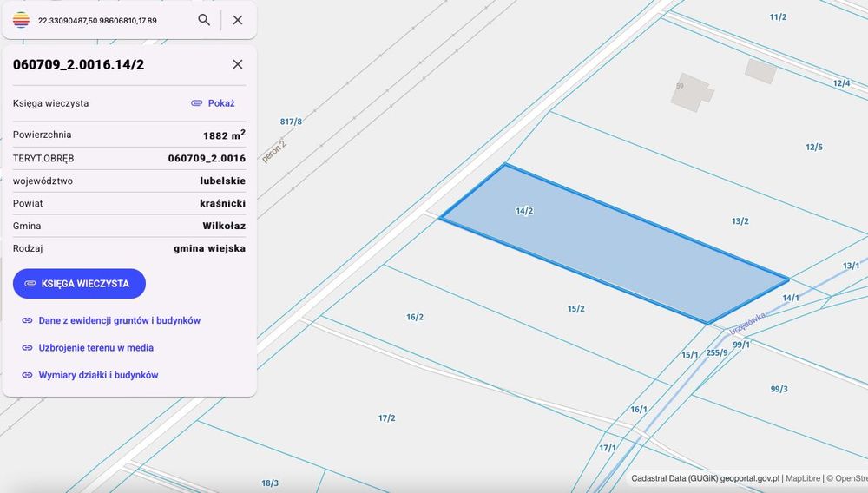Screen dimensions: 868x493
Task: Open Uzbrojenie terenu w media link
Action: pos(95,347)
